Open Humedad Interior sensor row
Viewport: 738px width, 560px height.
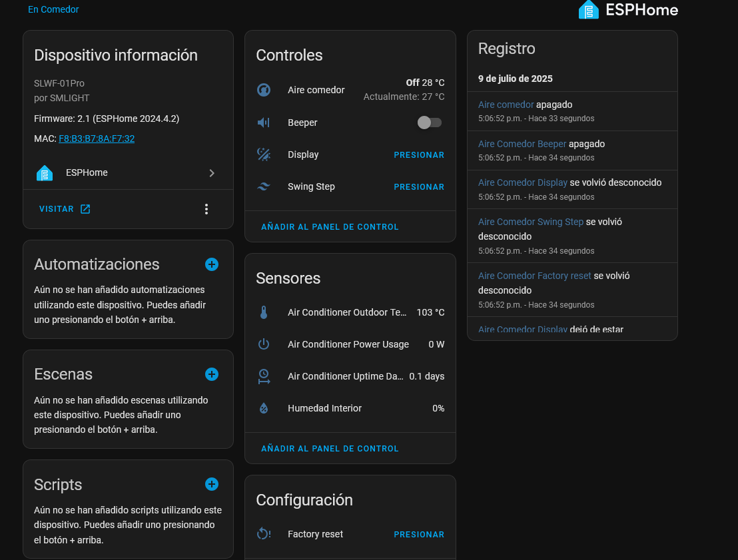pos(350,408)
